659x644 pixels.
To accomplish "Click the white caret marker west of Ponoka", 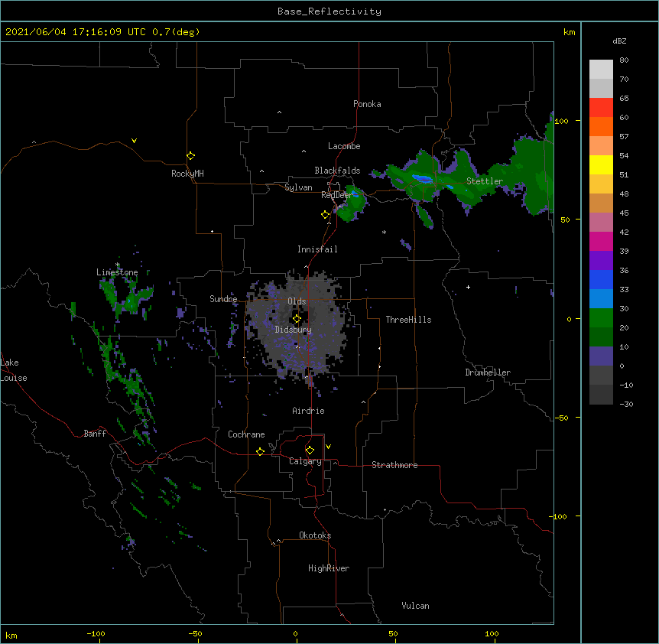I will click(x=279, y=112).
